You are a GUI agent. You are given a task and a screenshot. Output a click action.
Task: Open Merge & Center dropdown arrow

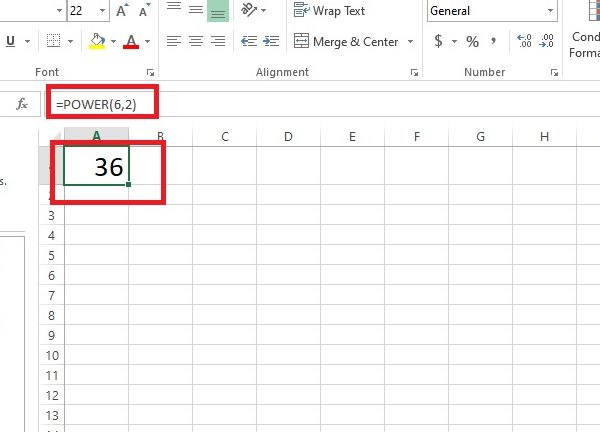point(411,41)
